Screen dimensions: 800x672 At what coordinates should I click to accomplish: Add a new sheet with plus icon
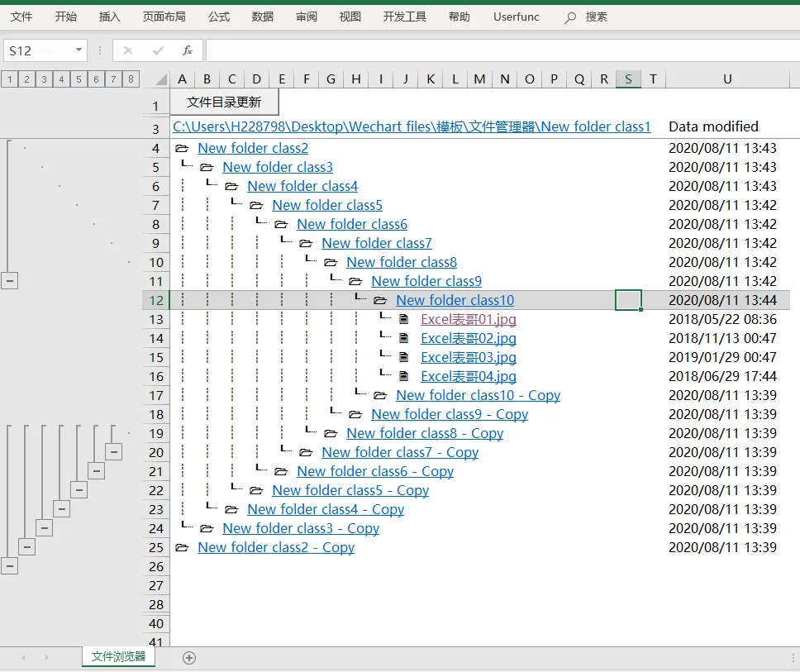pos(189,658)
